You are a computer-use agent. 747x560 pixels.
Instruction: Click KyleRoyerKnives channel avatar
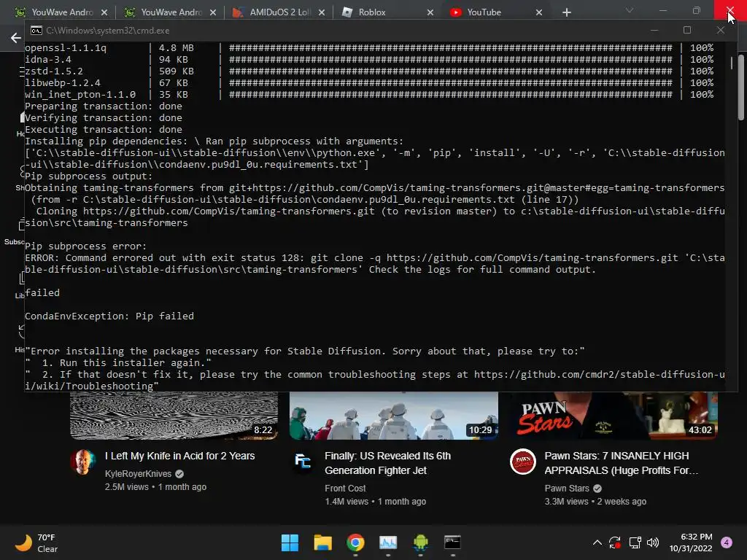coord(83,462)
